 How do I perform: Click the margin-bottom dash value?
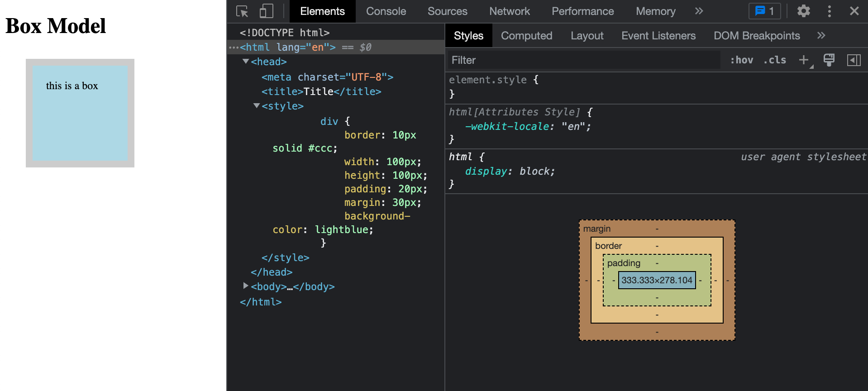(x=657, y=332)
